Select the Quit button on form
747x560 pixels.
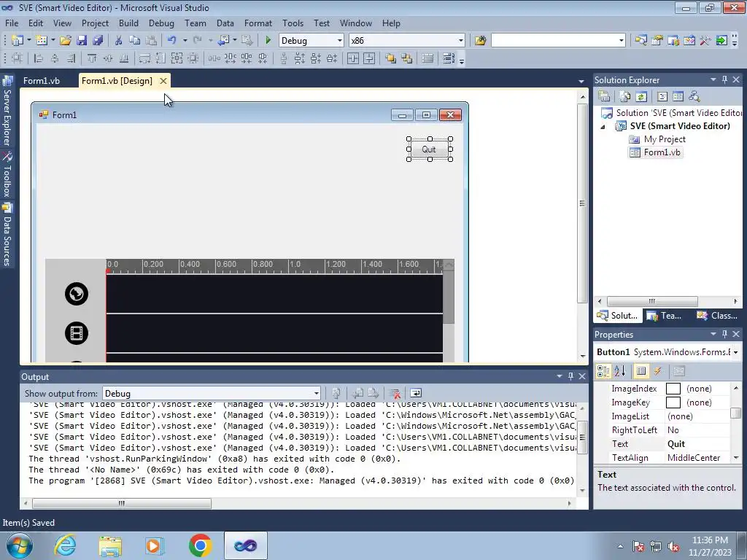pos(429,149)
